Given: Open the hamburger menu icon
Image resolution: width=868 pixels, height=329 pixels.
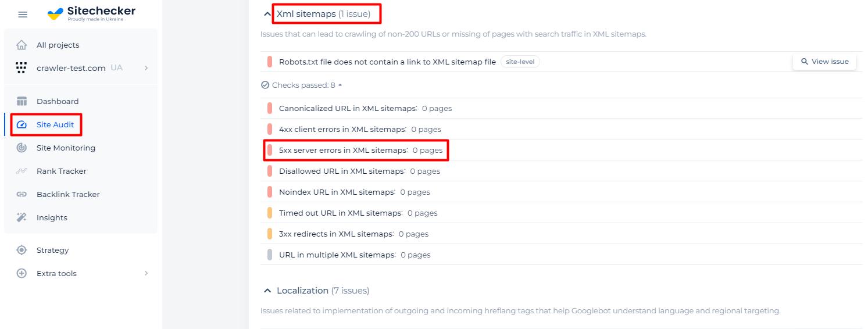Looking at the screenshot, I should pos(23,15).
